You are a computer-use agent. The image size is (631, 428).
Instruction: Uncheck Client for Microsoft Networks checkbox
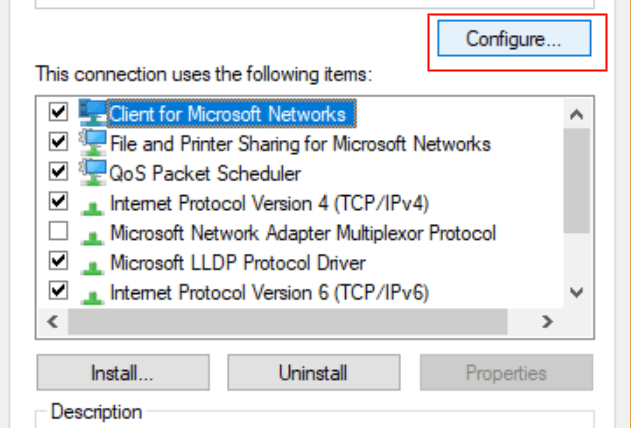tap(59, 113)
